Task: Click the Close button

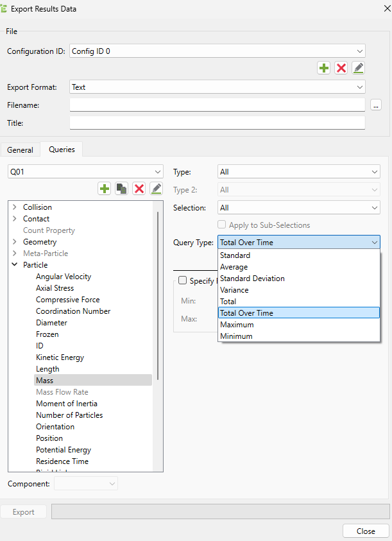Action: [x=366, y=531]
